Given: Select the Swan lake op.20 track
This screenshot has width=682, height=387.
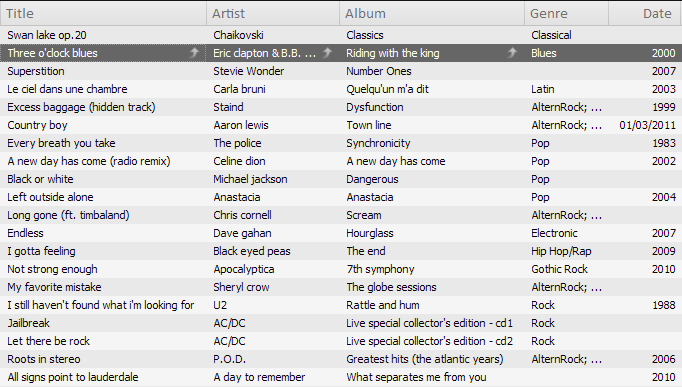Looking at the screenshot, I should (x=341, y=35).
